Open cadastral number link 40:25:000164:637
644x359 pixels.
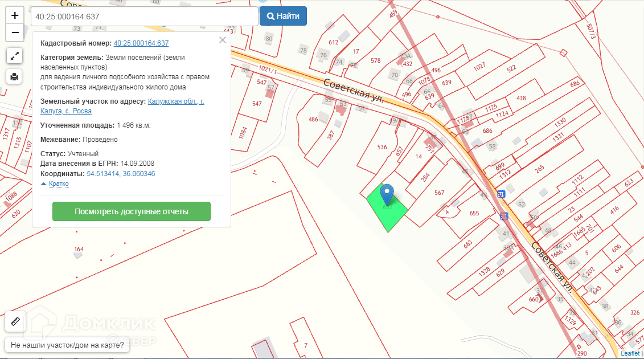click(x=141, y=43)
